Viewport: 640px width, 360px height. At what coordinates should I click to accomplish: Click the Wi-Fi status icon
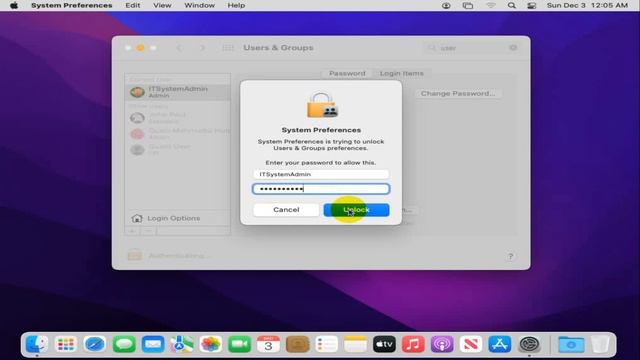point(491,5)
